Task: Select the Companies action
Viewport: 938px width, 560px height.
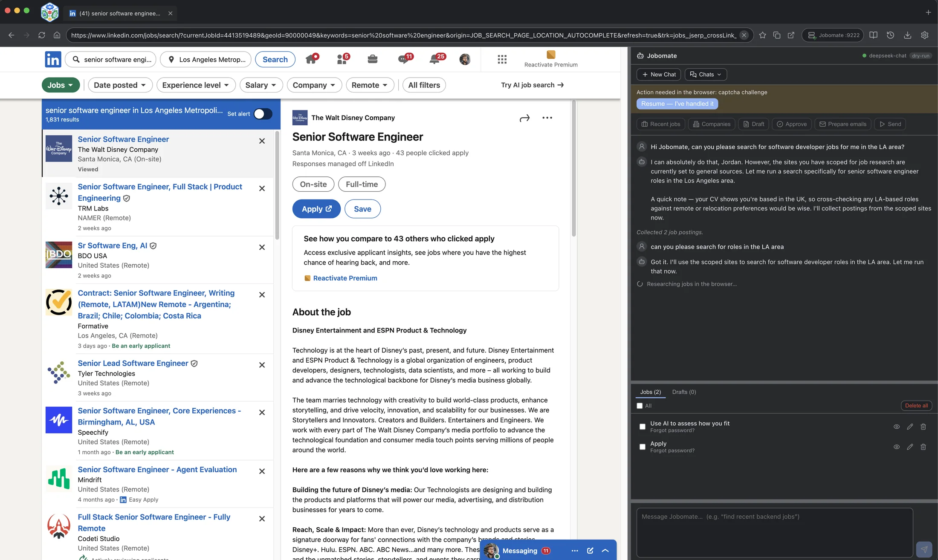Action: 712,124
